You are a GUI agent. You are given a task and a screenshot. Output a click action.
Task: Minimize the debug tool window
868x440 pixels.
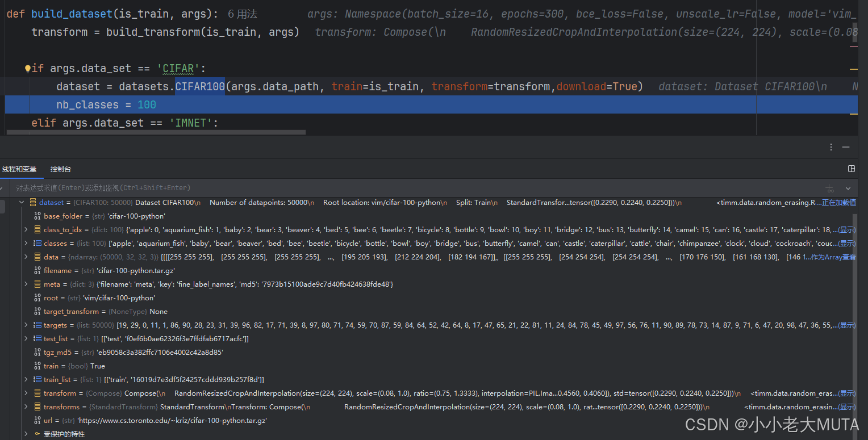pos(846,148)
